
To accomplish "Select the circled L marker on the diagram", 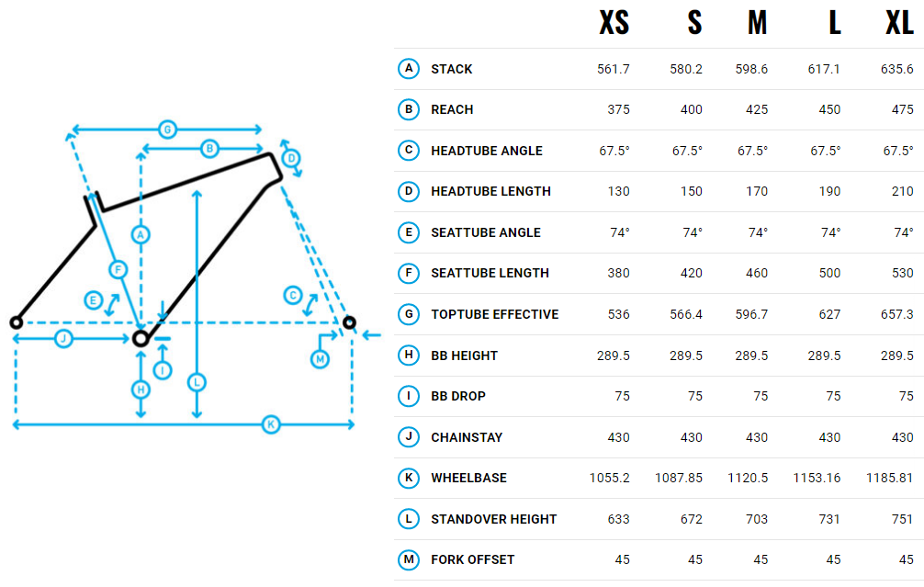I will (x=196, y=381).
